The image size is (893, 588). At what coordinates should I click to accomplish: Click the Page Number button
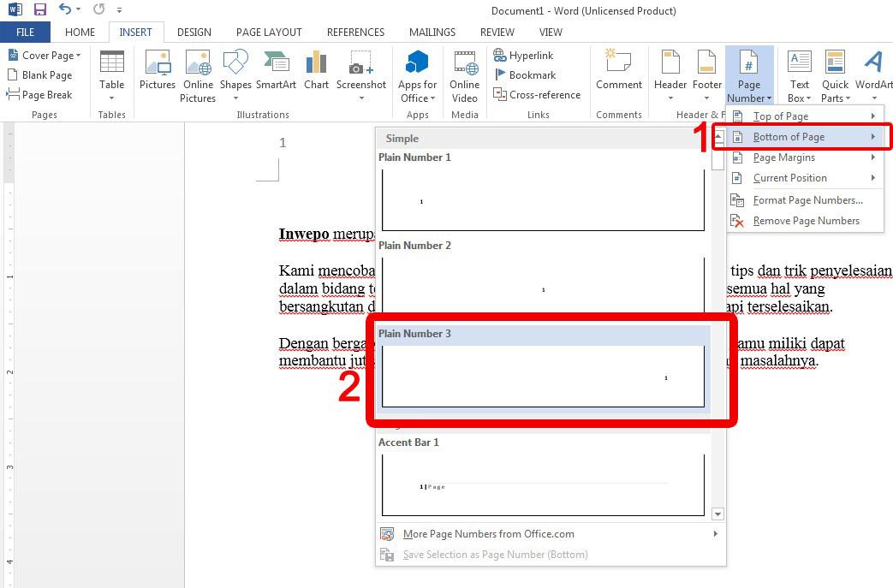click(x=749, y=76)
